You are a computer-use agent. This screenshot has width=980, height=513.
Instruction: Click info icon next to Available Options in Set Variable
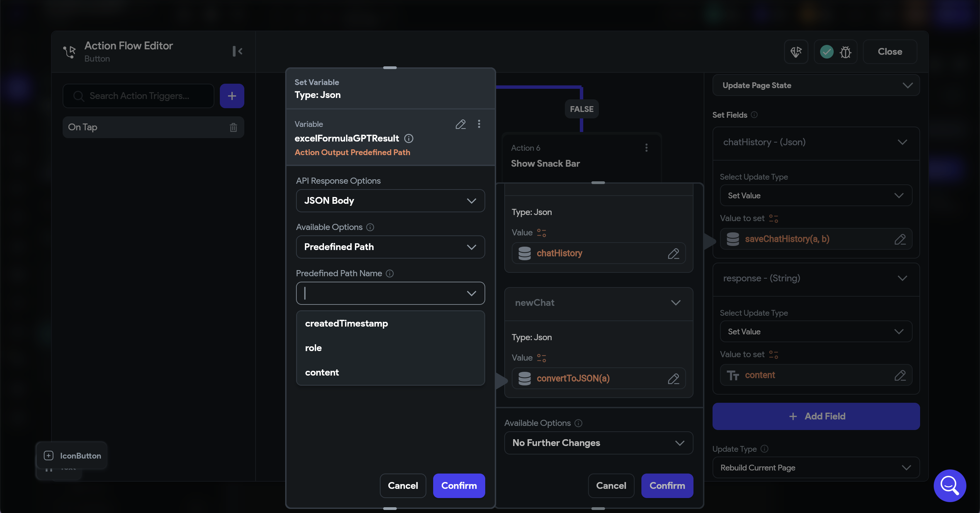[x=370, y=227]
